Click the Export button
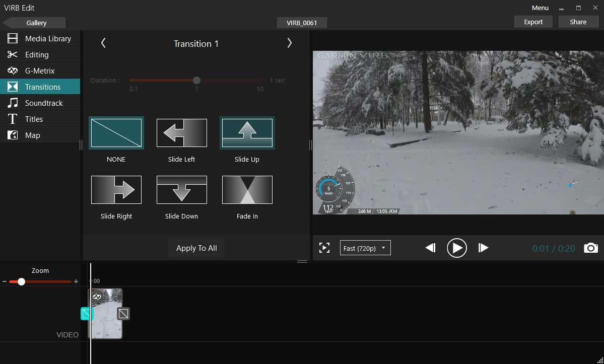The image size is (604, 364). [x=533, y=22]
